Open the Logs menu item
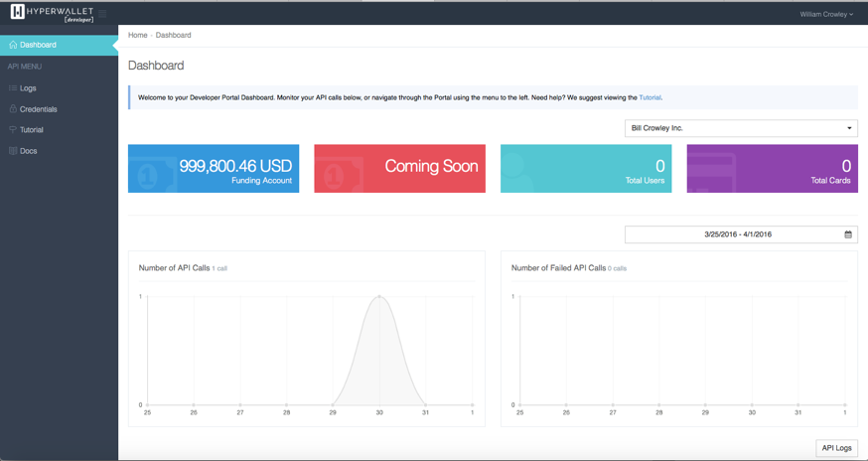Viewport: 868px width, 461px height. pyautogui.click(x=28, y=88)
